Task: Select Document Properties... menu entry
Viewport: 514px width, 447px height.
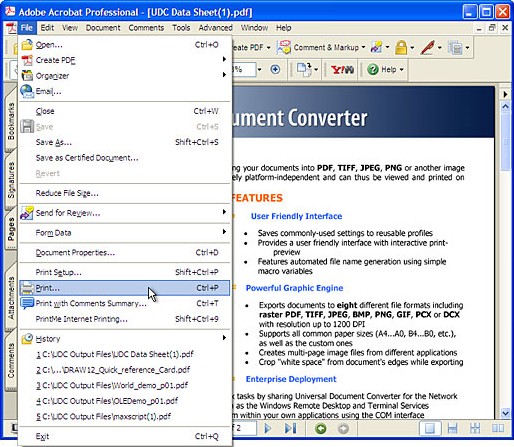Action: point(124,253)
